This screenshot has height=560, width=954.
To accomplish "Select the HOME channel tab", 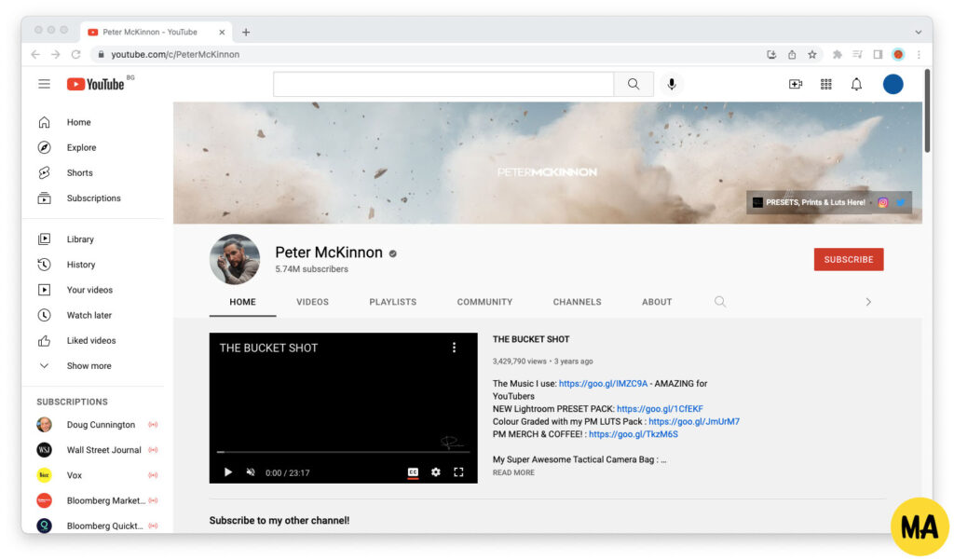I will pyautogui.click(x=243, y=302).
